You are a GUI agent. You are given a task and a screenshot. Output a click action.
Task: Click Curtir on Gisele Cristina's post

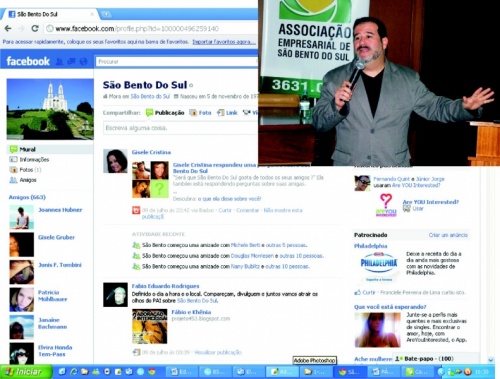pyautogui.click(x=225, y=210)
